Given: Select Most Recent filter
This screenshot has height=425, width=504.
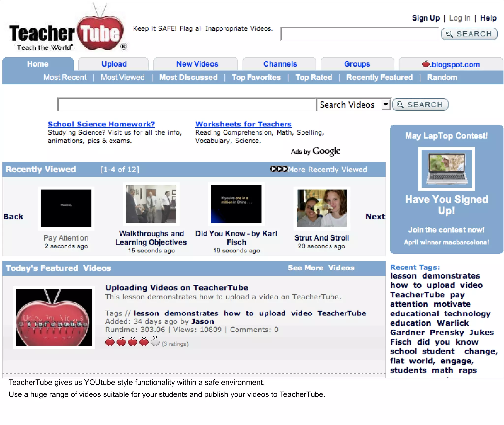Looking at the screenshot, I should coord(65,77).
